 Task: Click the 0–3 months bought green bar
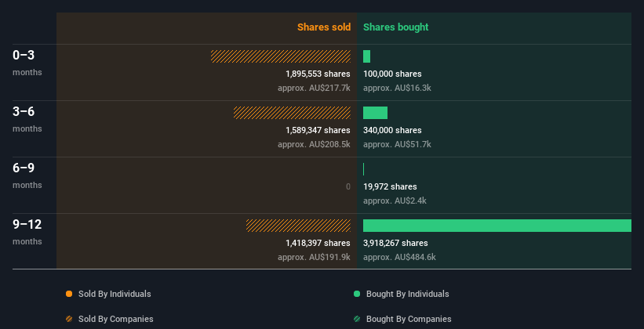point(367,56)
